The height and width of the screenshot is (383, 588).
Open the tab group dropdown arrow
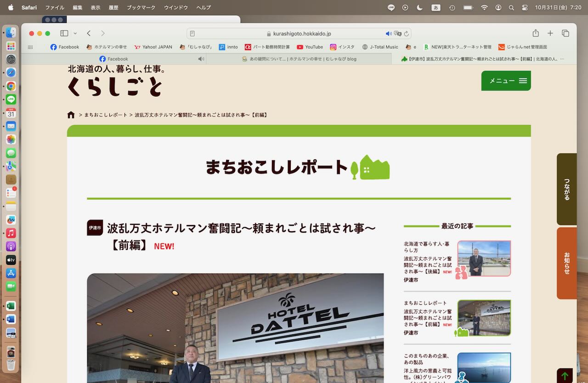tap(75, 34)
